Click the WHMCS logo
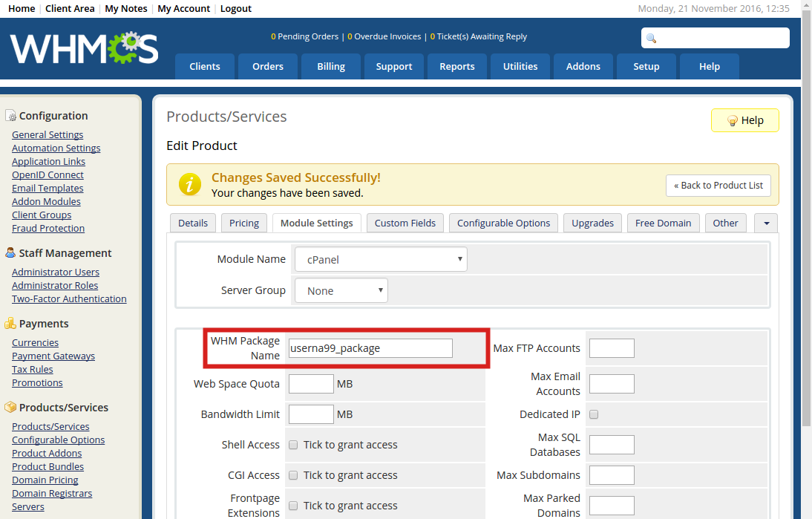This screenshot has width=812, height=519. (x=84, y=48)
